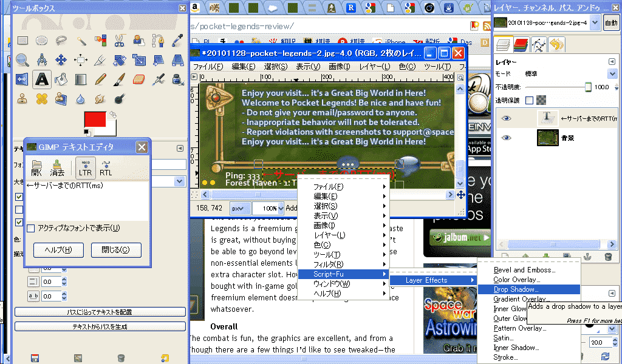Select the Clone stamp tool
This screenshot has height=364, width=622.
tap(22, 98)
